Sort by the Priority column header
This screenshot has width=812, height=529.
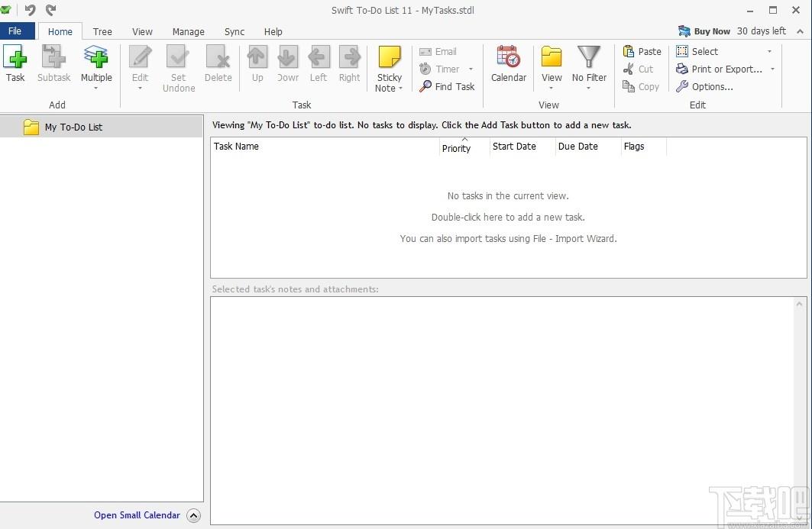click(456, 148)
